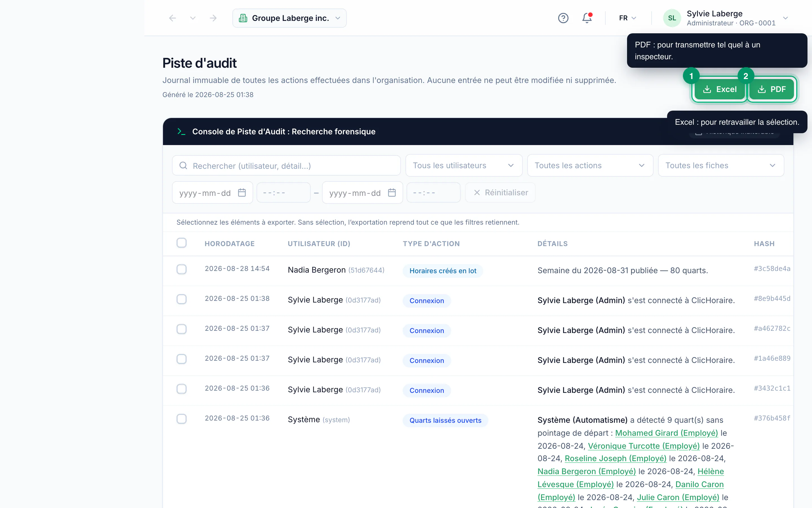Viewport: 812px width, 508px height.
Task: Click the HORODATAGE column header
Action: 230,244
